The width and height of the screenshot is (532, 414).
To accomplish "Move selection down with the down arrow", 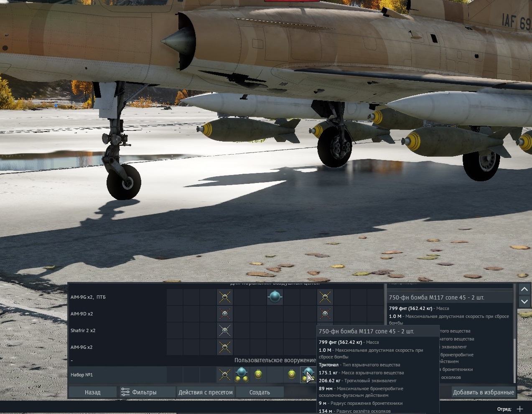I will (524, 301).
